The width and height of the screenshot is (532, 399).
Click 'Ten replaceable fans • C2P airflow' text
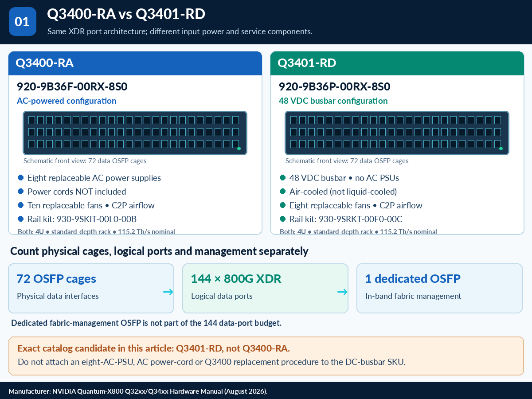(x=91, y=205)
